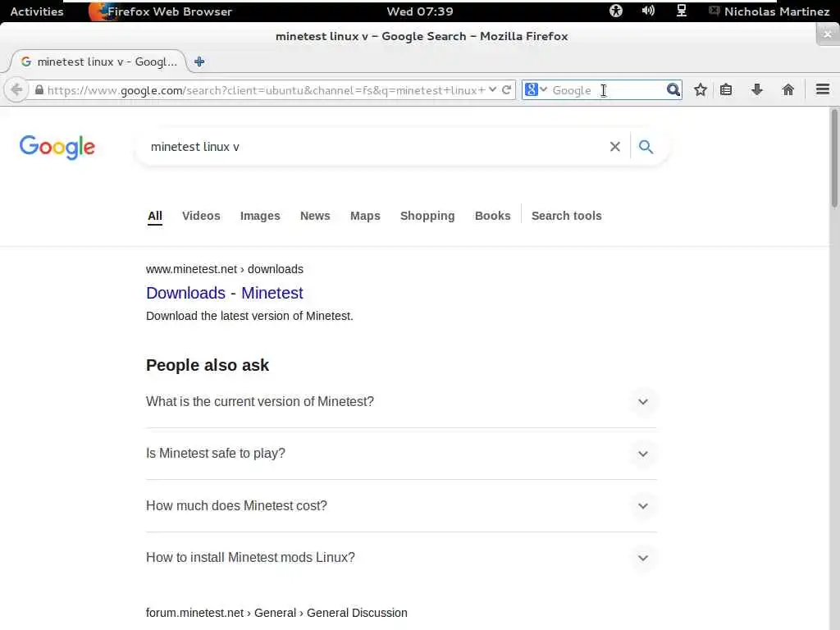The image size is (840, 630).
Task: Open the clock Wed 07:39 calendar
Action: tap(419, 11)
